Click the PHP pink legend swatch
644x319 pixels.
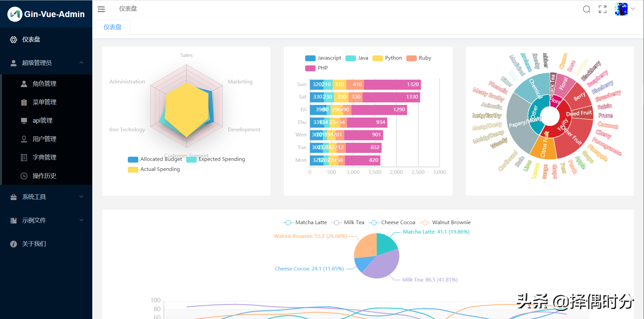coord(310,68)
